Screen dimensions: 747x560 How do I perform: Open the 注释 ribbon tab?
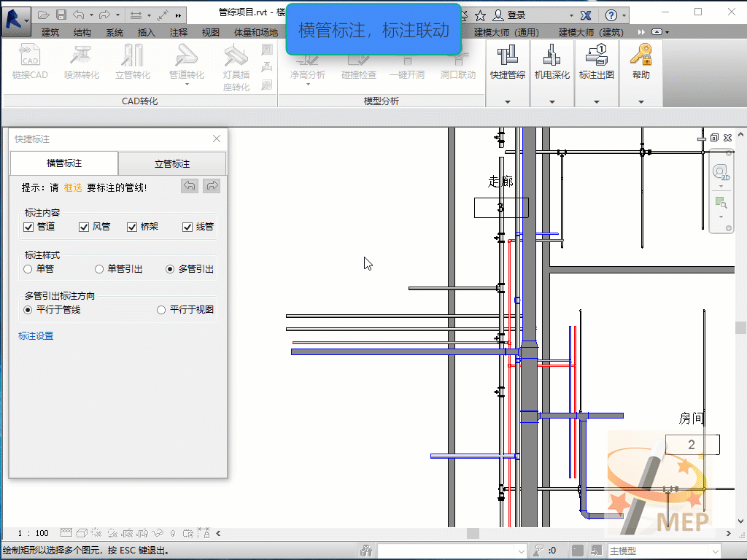(x=179, y=32)
